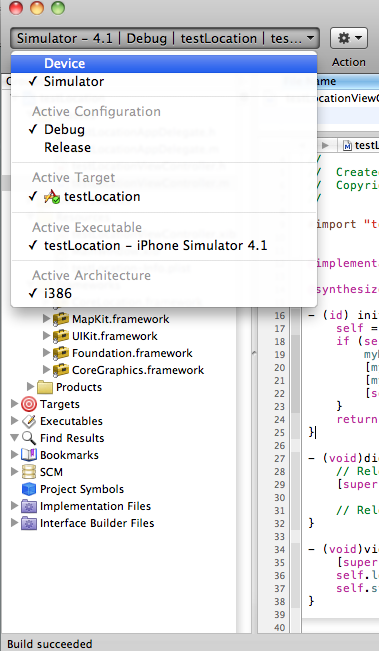Viewport: 379px width, 651px height.
Task: Open Project Symbols blue cube icon
Action: (x=29, y=489)
